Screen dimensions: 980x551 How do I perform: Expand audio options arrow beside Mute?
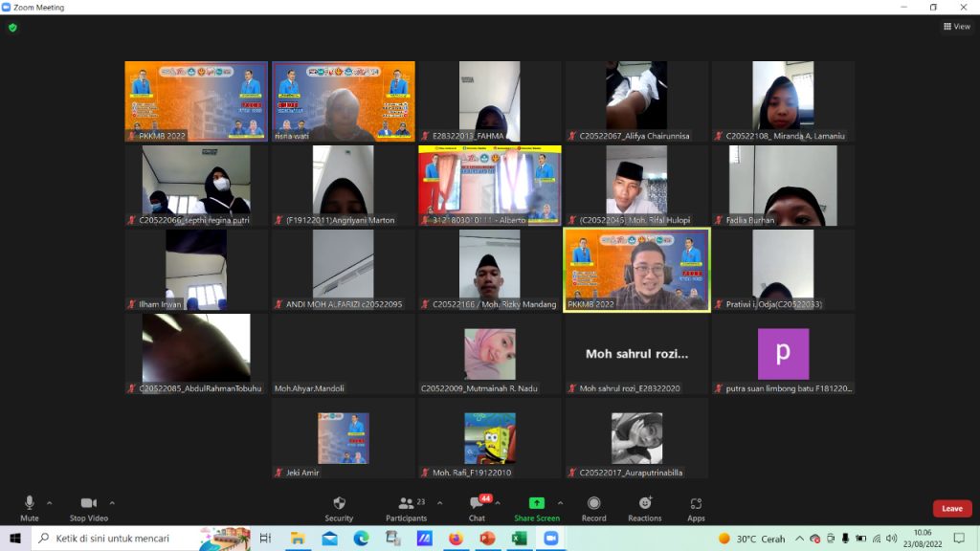(50, 502)
